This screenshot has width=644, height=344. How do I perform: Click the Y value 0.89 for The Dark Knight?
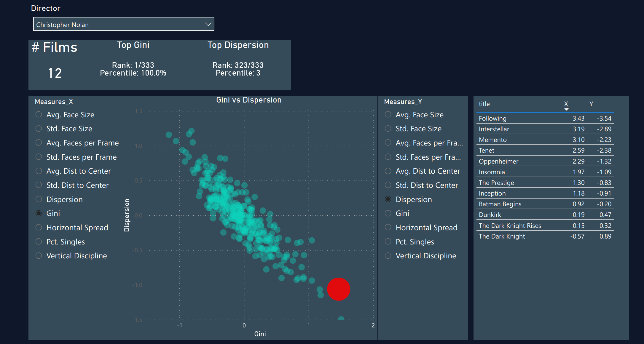pos(605,236)
